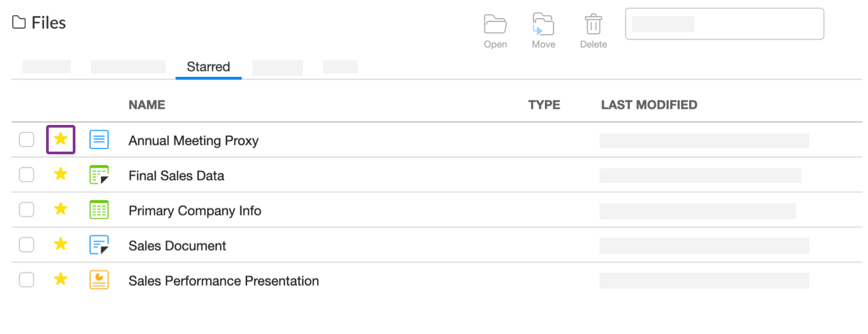Switch to the Starred tab
Viewport: 868px width, 334px height.
point(208,67)
